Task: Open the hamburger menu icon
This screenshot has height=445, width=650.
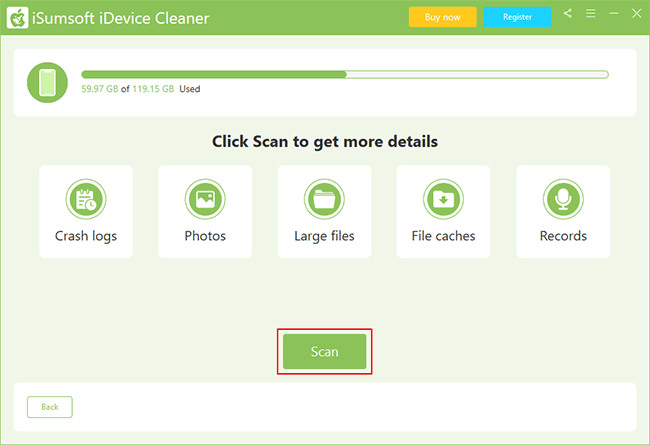Action: click(591, 14)
